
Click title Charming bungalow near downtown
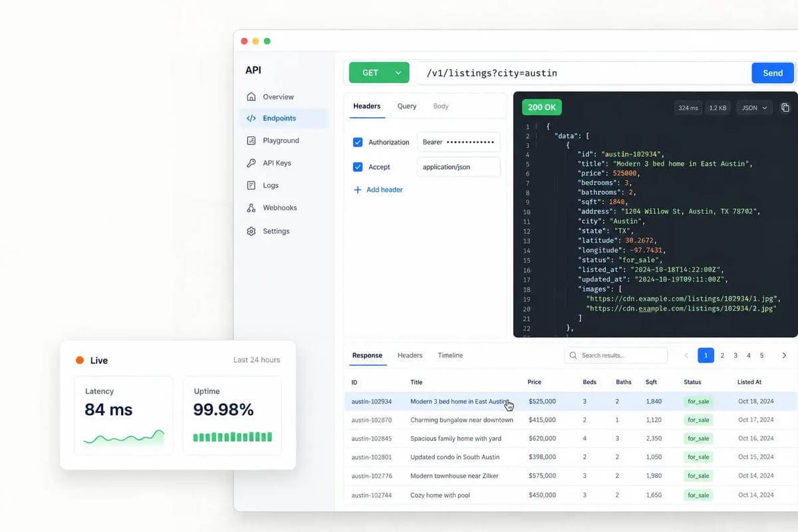462,420
